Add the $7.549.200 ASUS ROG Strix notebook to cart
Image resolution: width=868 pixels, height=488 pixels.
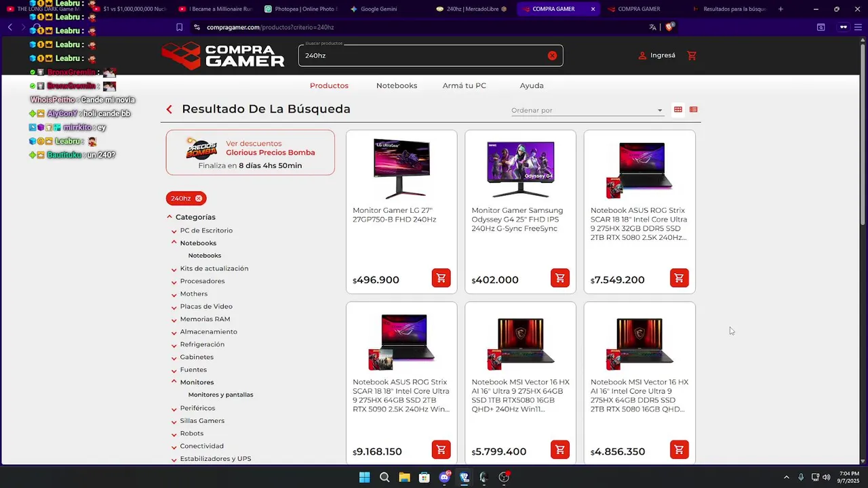point(679,278)
